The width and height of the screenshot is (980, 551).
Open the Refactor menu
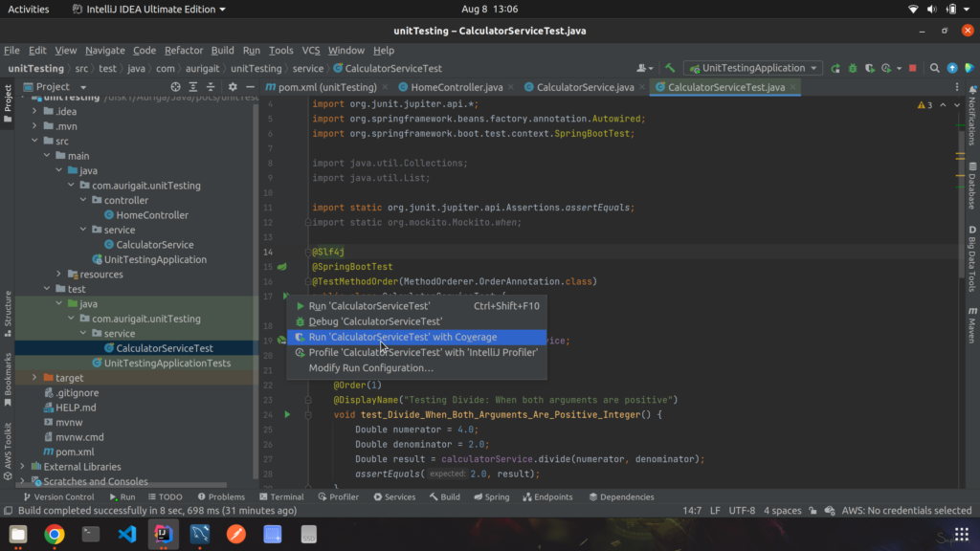point(183,50)
